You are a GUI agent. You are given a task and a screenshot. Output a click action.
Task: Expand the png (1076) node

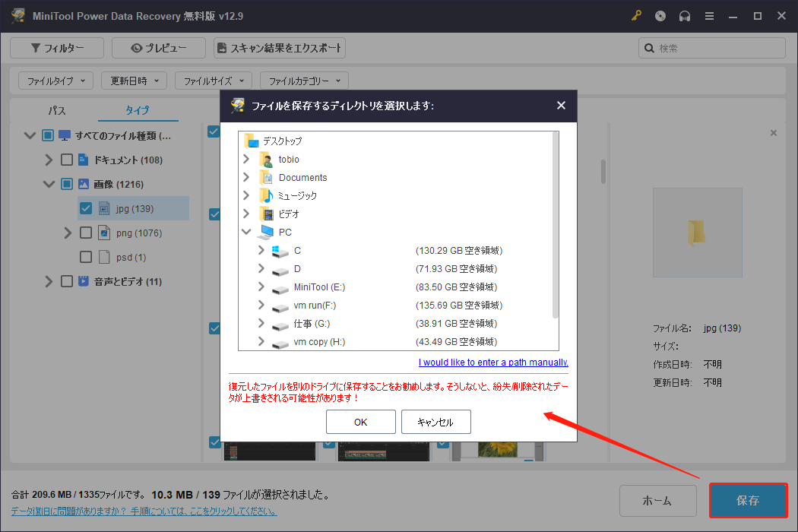68,233
